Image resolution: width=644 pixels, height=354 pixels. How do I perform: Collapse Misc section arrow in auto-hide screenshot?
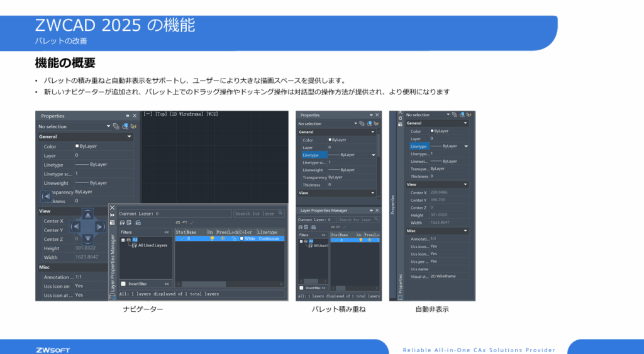tap(465, 231)
